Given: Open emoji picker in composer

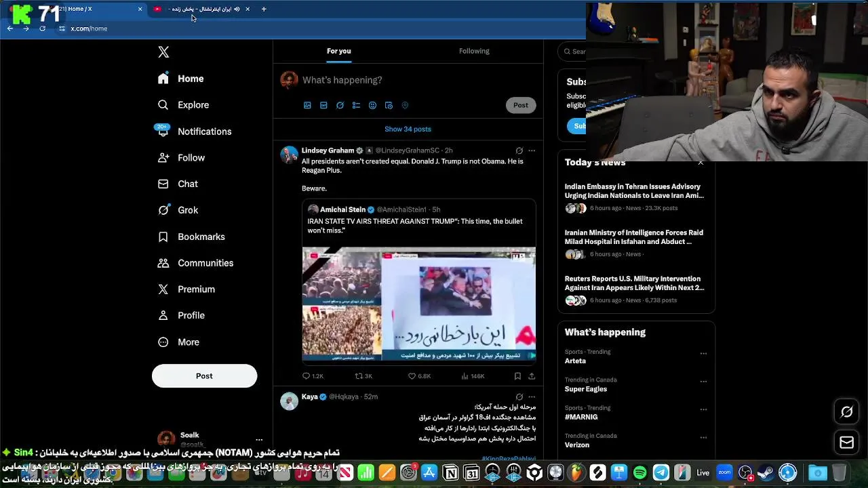Looking at the screenshot, I should click(x=372, y=106).
